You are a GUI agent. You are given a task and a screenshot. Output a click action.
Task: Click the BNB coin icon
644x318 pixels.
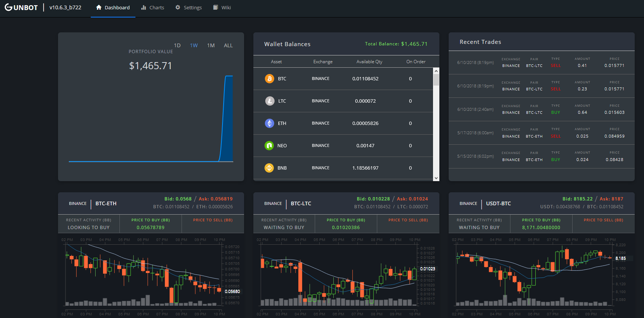[x=269, y=168]
